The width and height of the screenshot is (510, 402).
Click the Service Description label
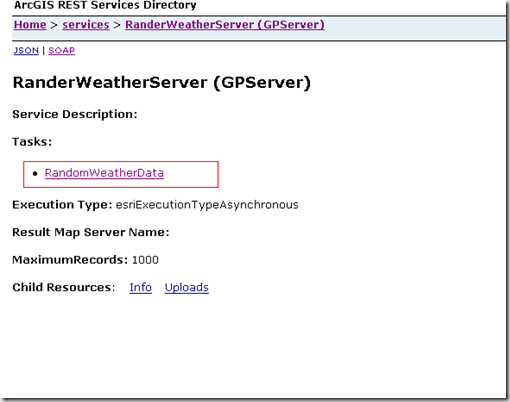click(x=75, y=114)
